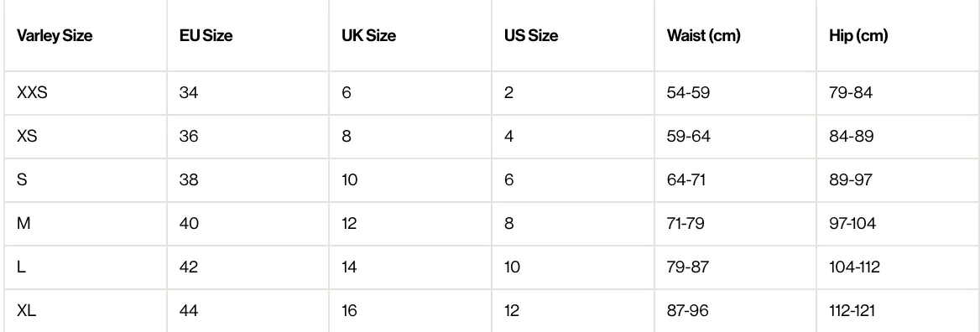The image size is (980, 332).
Task: Select EU size 34 cell
Action: point(189,93)
